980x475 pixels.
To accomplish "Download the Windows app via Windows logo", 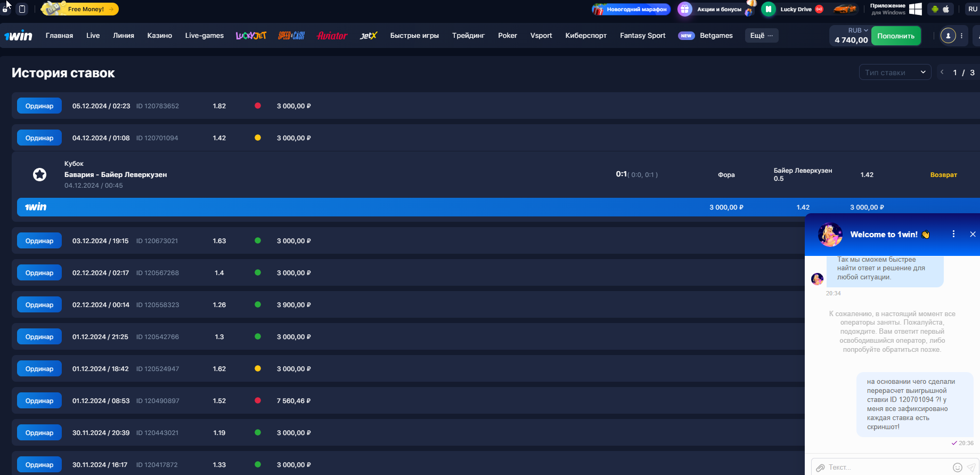I will coord(916,9).
